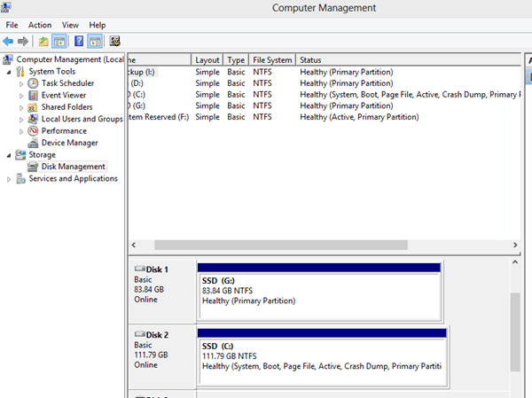532x398 pixels.
Task: Open the Help question mark toolbar icon
Action: tap(79, 42)
